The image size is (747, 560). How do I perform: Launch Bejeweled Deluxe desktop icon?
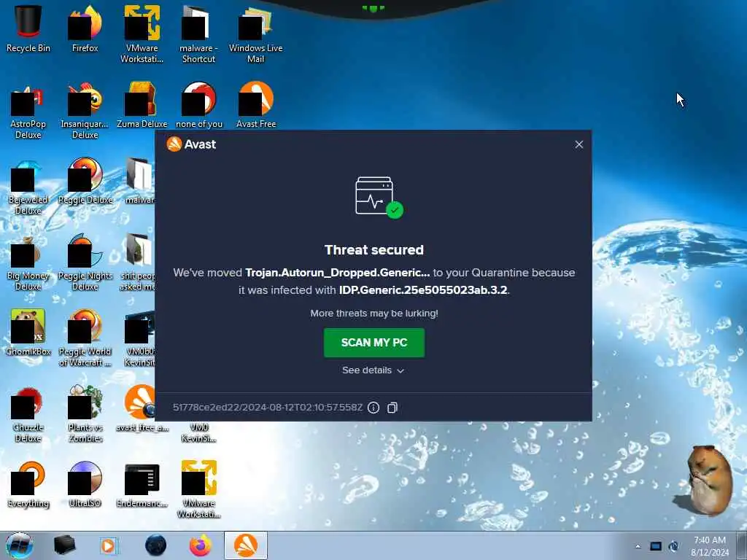[x=28, y=186]
